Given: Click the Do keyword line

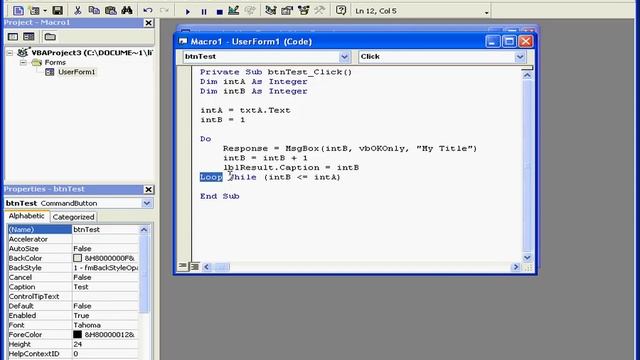Looking at the screenshot, I should coord(205,139).
